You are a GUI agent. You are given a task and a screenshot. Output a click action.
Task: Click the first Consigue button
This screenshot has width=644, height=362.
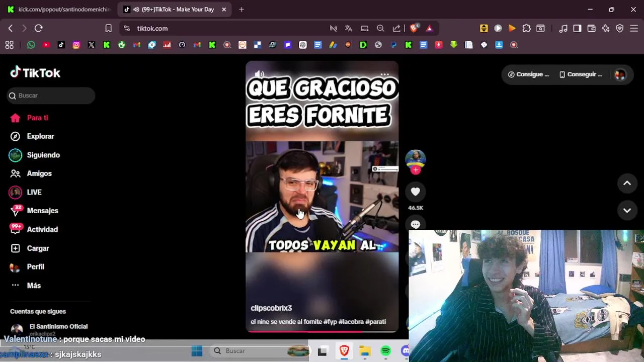click(x=529, y=74)
